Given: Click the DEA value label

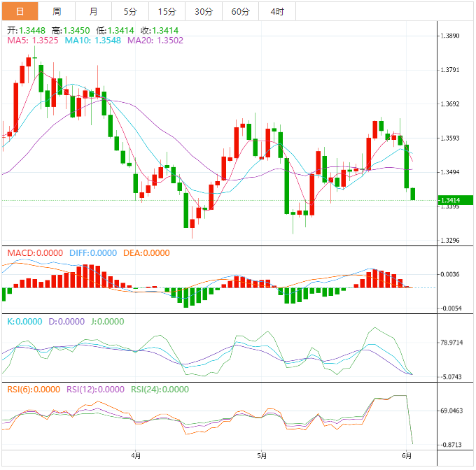Looking at the screenshot, I should [146, 252].
